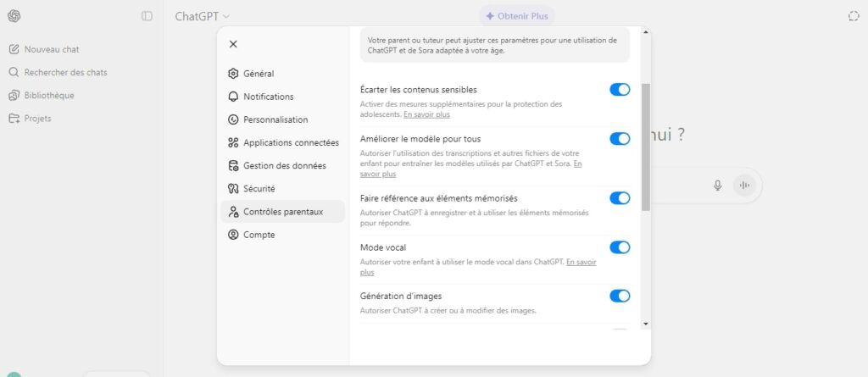Image resolution: width=868 pixels, height=377 pixels.
Task: Disable Écarter les contenus sensibles toggle
Action: pos(620,90)
